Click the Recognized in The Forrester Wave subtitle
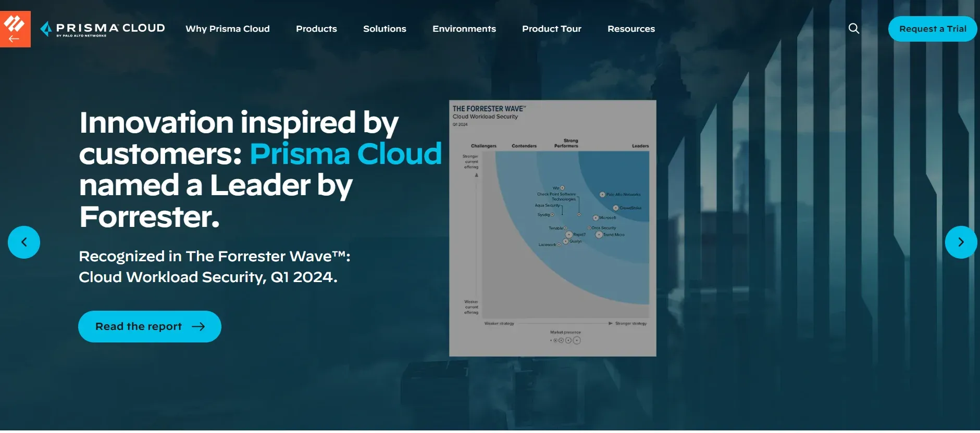This screenshot has height=433, width=980. point(215,266)
